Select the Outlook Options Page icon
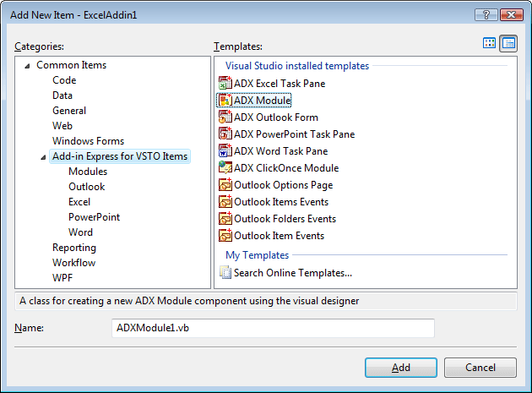The height and width of the screenshot is (393, 532). pyautogui.click(x=225, y=185)
